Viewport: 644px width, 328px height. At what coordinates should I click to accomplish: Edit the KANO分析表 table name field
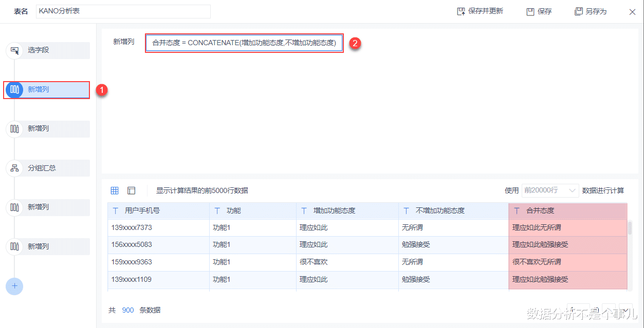point(122,11)
